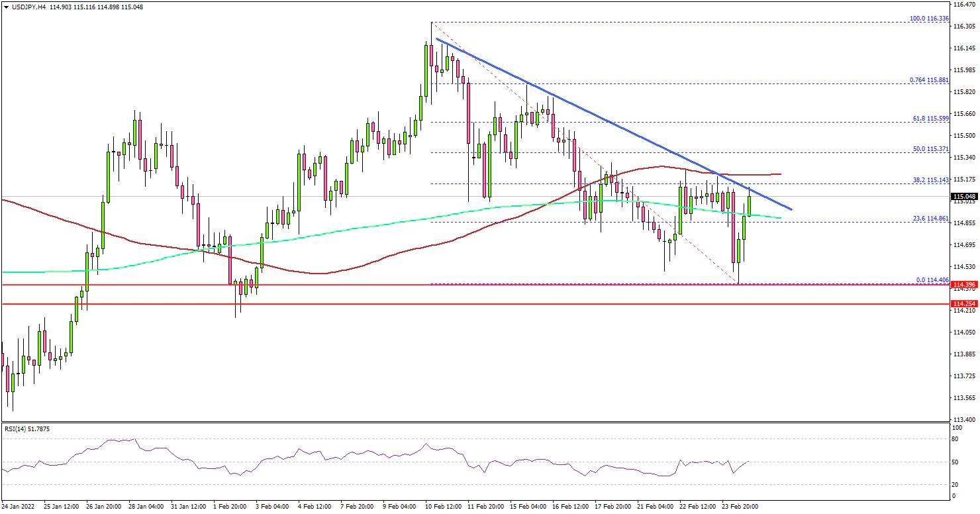The height and width of the screenshot is (514, 980).
Task: Select the 50.0 115.371 Fibonacci level
Action: click(x=930, y=149)
